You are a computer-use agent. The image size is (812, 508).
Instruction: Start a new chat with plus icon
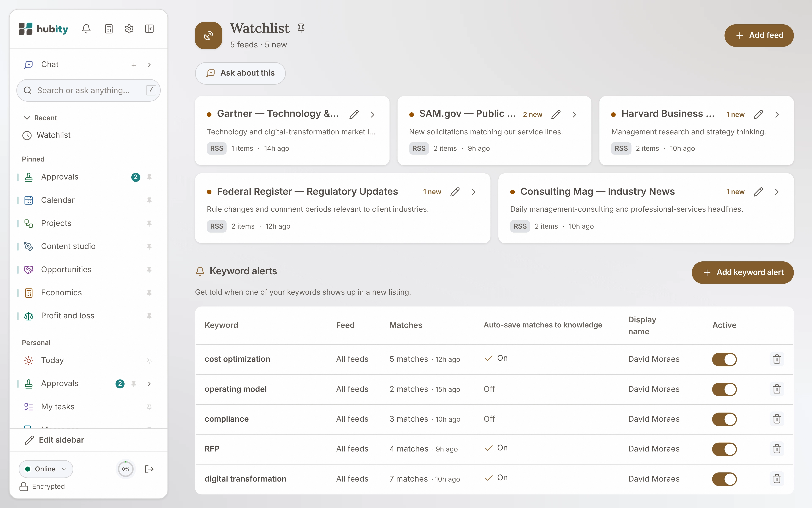point(134,65)
